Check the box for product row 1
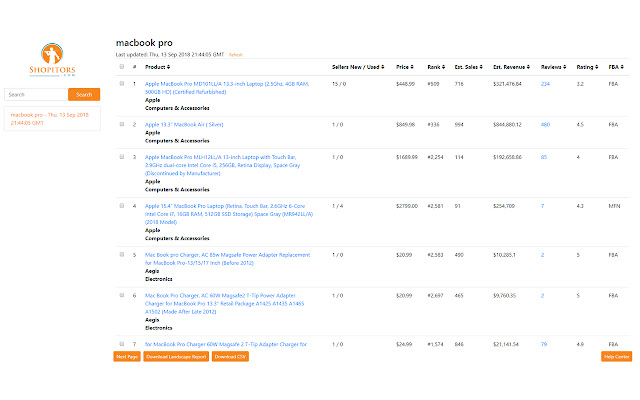The image size is (640, 400). click(122, 83)
